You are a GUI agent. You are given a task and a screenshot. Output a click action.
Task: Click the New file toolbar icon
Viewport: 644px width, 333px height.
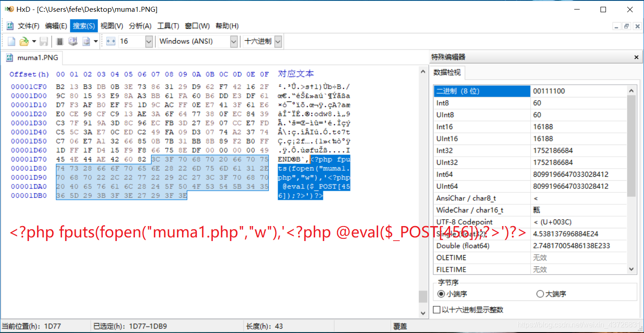tap(11, 41)
